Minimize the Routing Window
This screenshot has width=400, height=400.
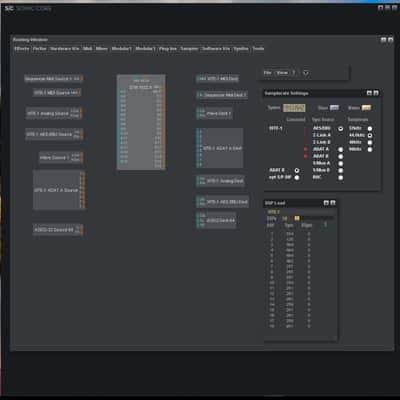click(383, 40)
